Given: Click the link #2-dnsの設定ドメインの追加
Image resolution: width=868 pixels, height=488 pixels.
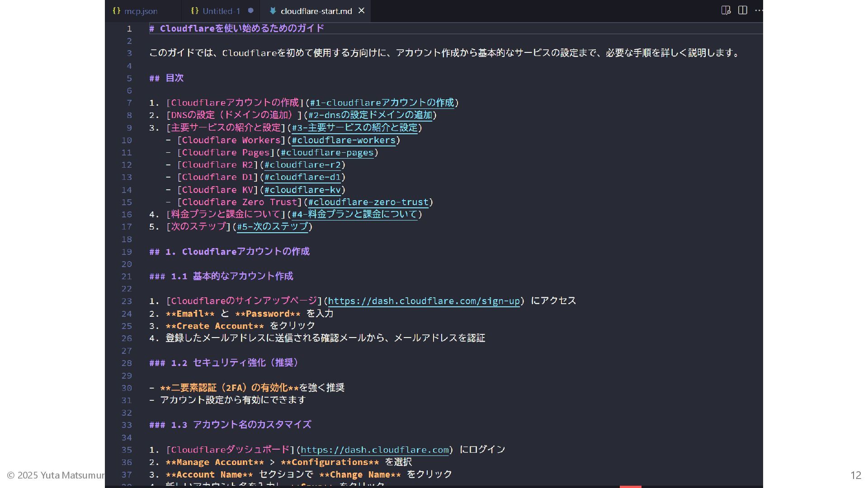Looking at the screenshot, I should (x=370, y=115).
